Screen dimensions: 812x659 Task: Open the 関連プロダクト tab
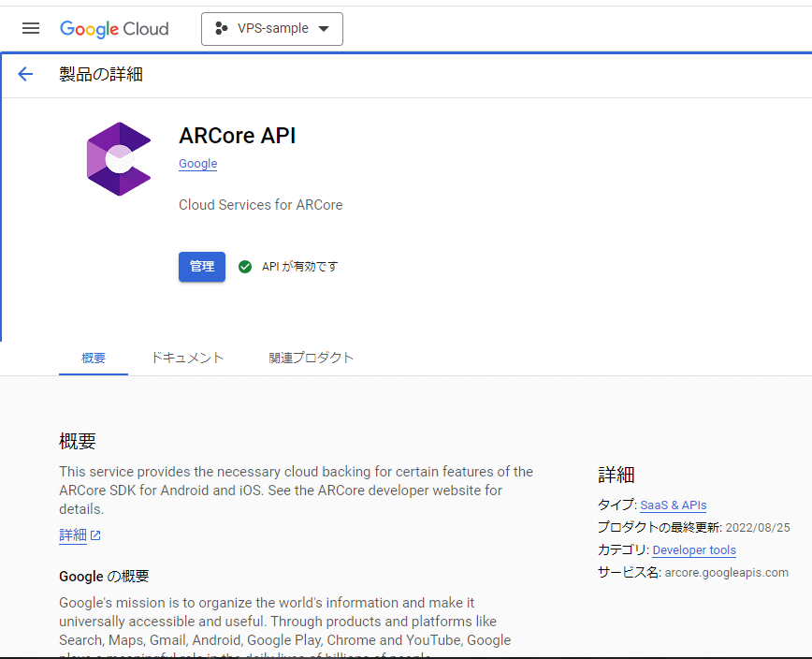point(312,358)
